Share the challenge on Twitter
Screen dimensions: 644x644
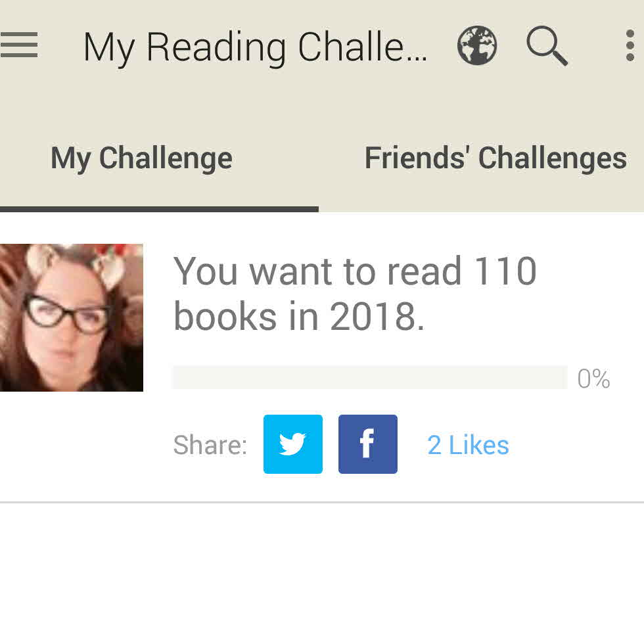pos(292,444)
